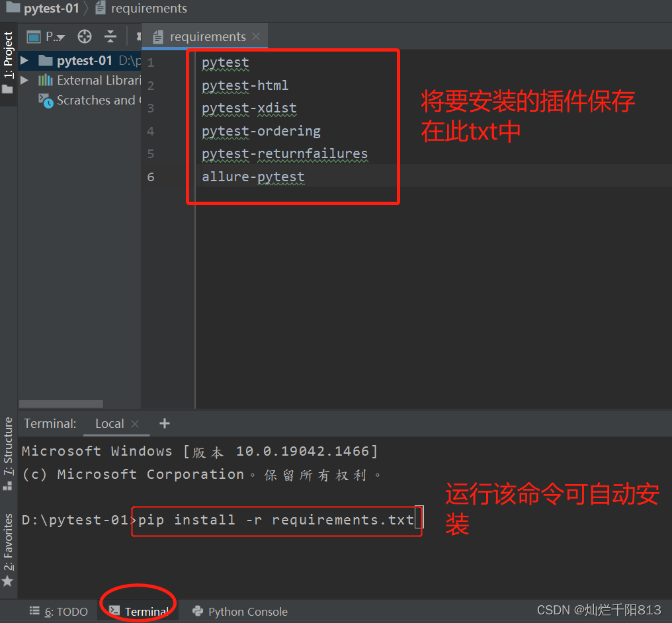Screen dimensions: 672x623
Task: Click line number 1 in gutter
Action: coord(151,63)
